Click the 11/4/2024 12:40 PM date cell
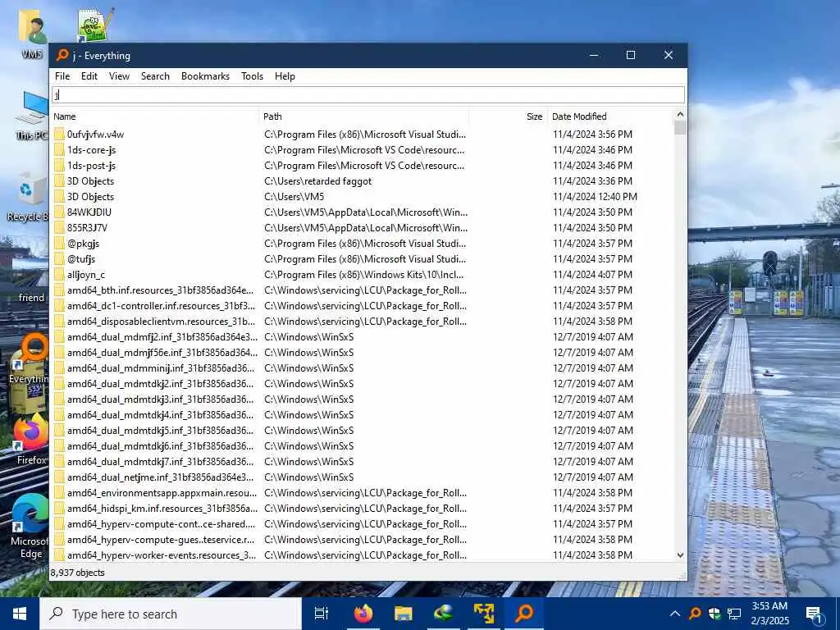The width and height of the screenshot is (840, 630). point(595,197)
